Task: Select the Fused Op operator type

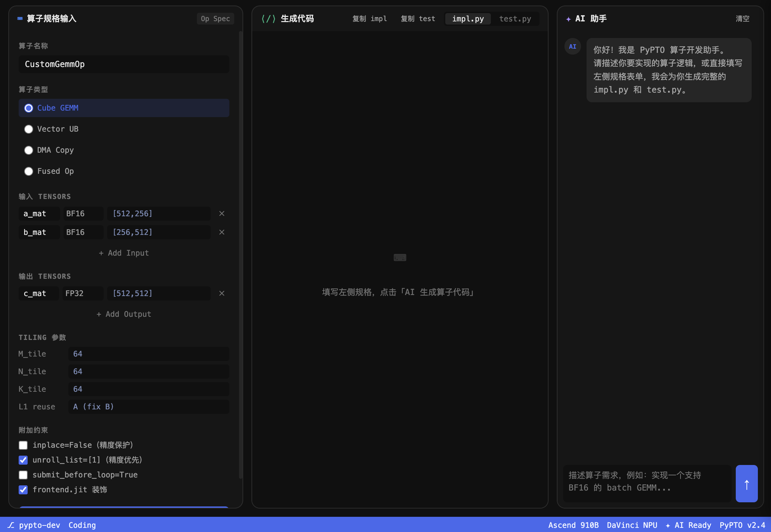Action: [x=124, y=171]
